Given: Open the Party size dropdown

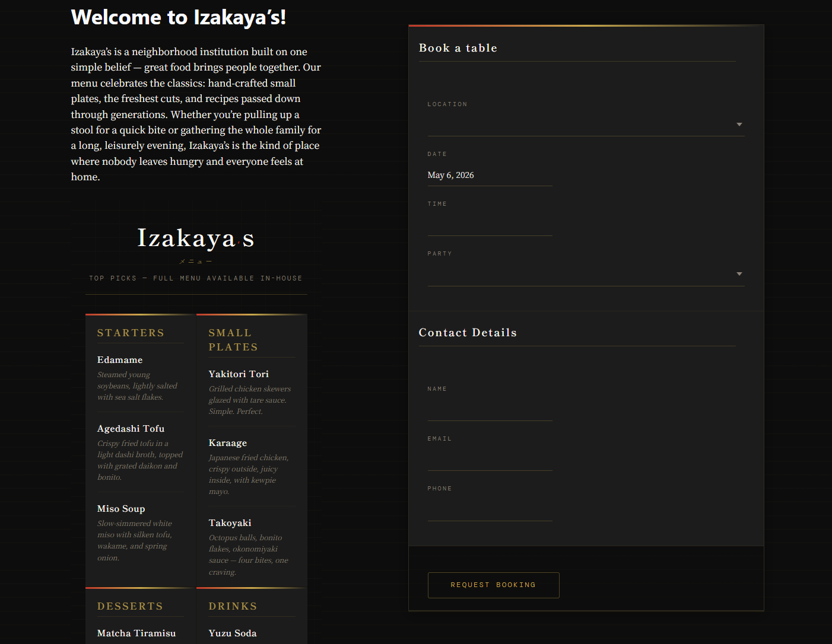Looking at the screenshot, I should [586, 274].
